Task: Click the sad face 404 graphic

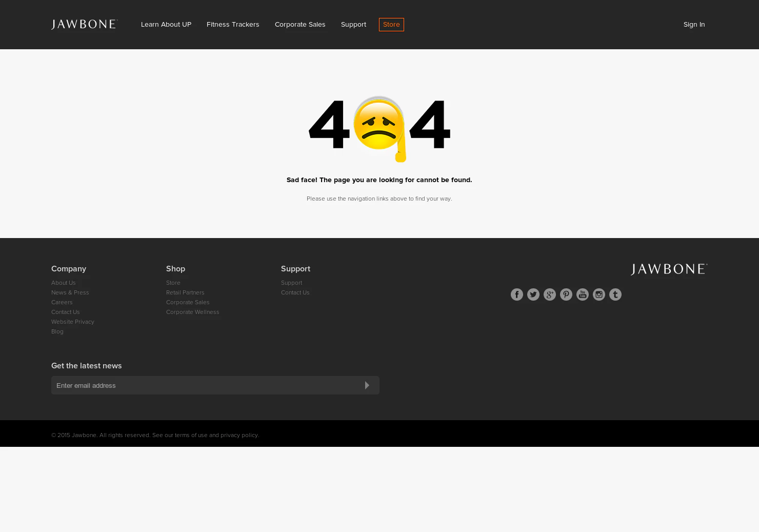Action: (x=379, y=129)
